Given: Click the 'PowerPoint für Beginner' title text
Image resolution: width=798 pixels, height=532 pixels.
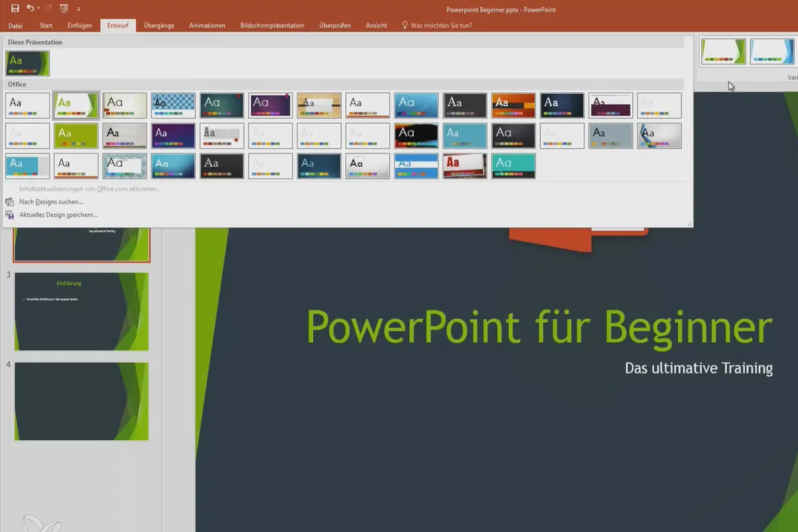Looking at the screenshot, I should click(x=539, y=327).
